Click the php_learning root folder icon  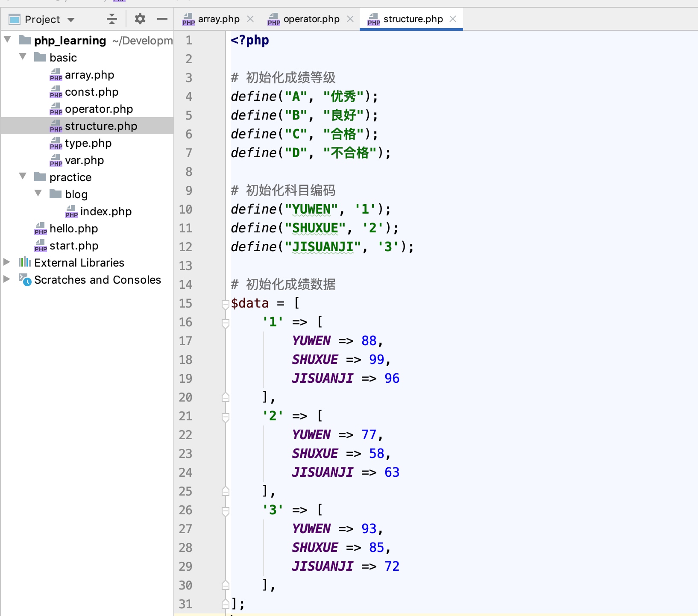tap(25, 40)
